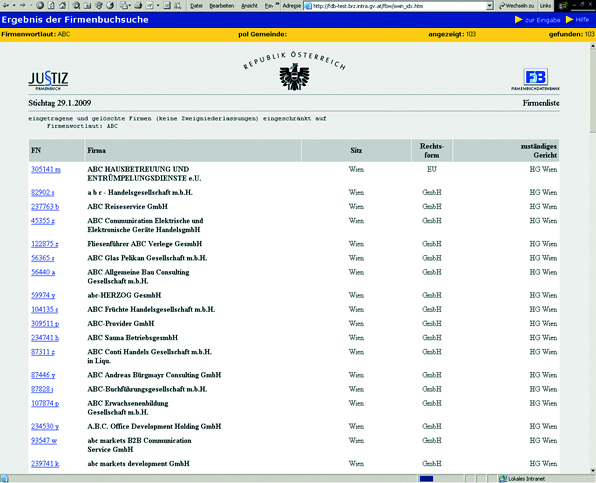Click the 'zur Eingabe' link

point(543,20)
